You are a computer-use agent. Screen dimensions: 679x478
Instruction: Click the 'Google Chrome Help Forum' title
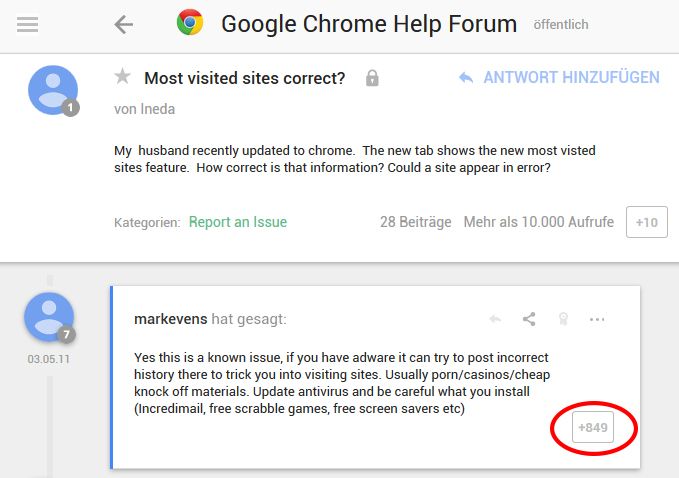coord(369,24)
